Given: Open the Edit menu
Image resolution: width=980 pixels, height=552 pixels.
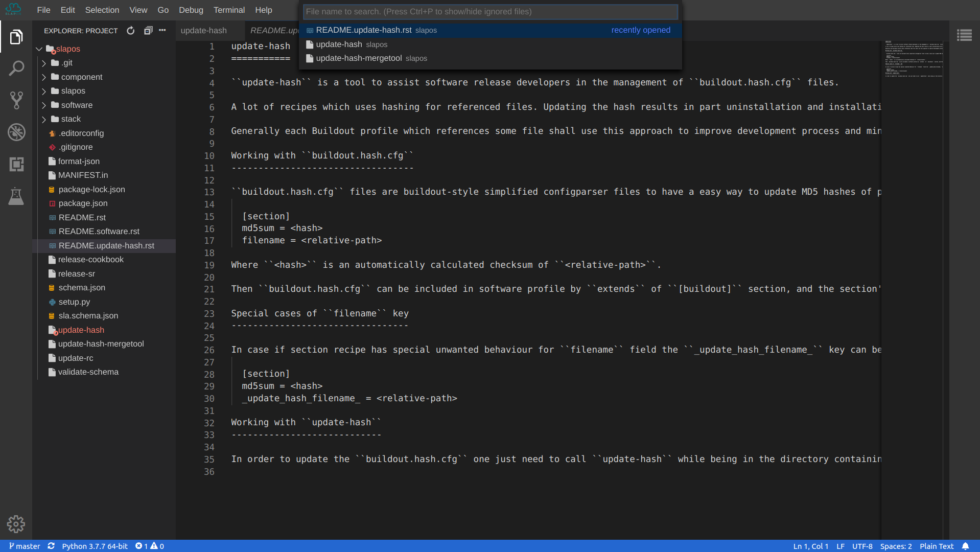Looking at the screenshot, I should (x=67, y=10).
